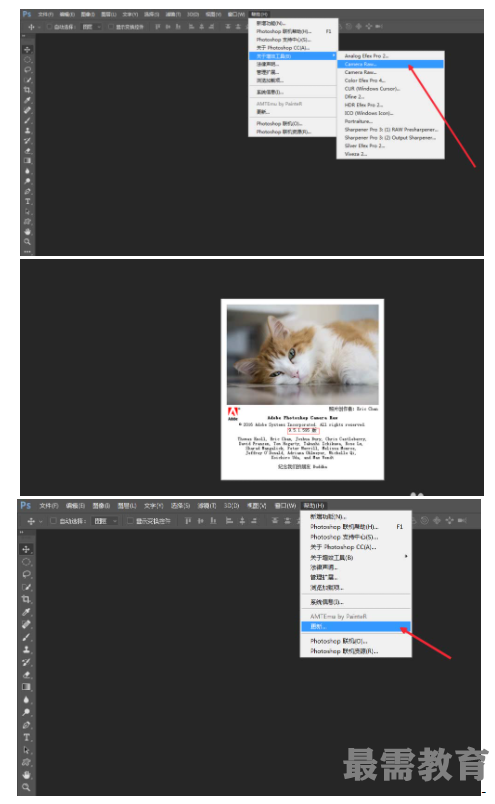Expand 关于增效工具(B) submenu in lower Help menu
Screen dimensions: 495x804
[x=356, y=557]
